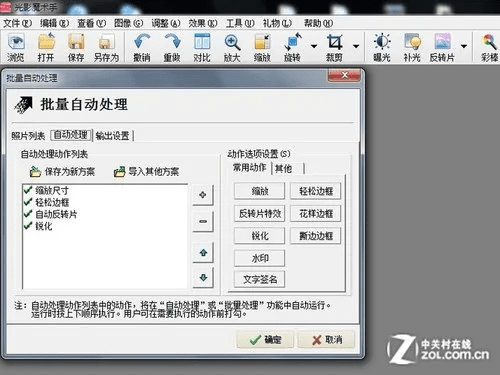This screenshot has height=375, width=500.
Task: Click the 反转片 reversal film icon
Action: pos(442,48)
